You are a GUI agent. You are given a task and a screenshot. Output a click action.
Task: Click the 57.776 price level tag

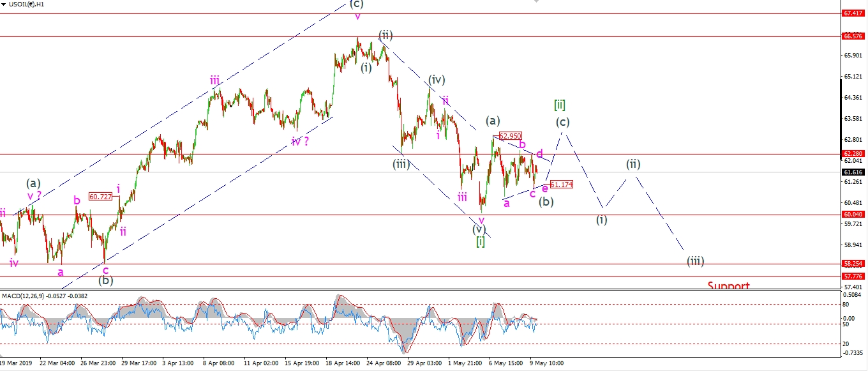[x=854, y=276]
